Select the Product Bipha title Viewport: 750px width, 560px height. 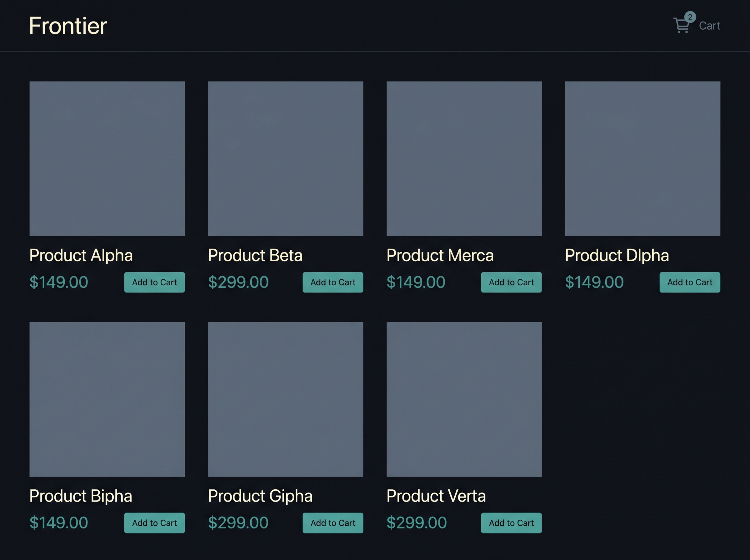[x=81, y=496]
